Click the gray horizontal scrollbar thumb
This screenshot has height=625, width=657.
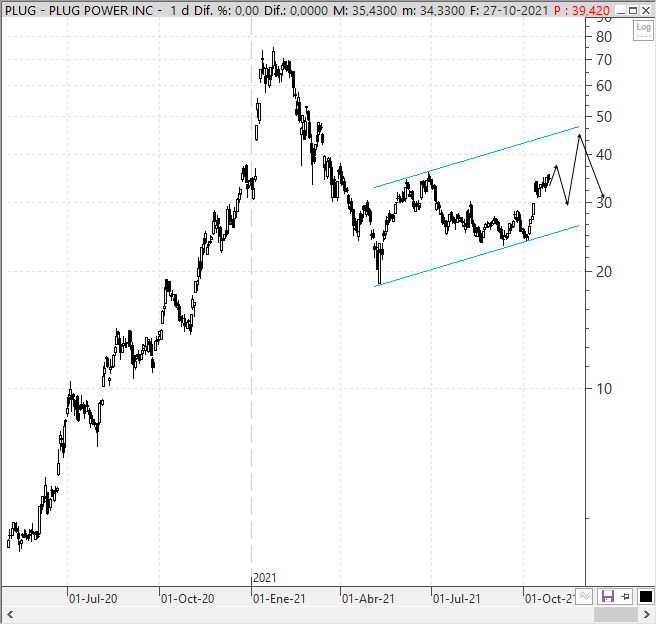616,615
